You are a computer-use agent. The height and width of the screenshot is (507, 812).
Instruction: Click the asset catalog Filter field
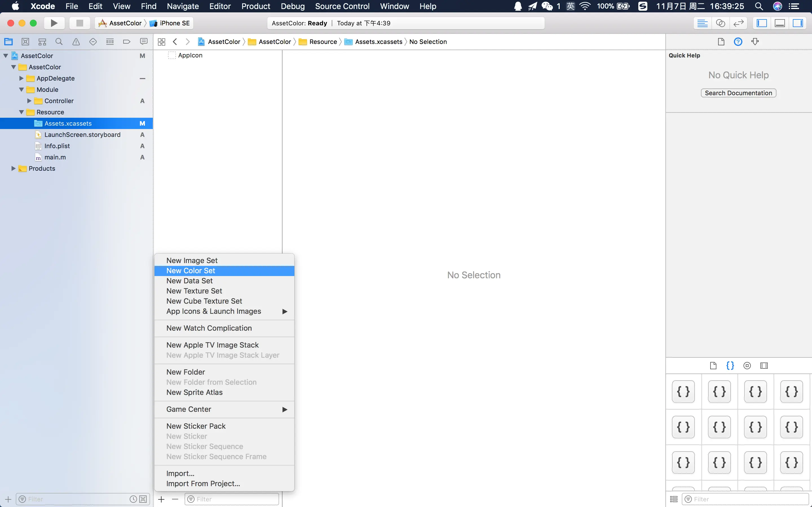[x=235, y=499]
